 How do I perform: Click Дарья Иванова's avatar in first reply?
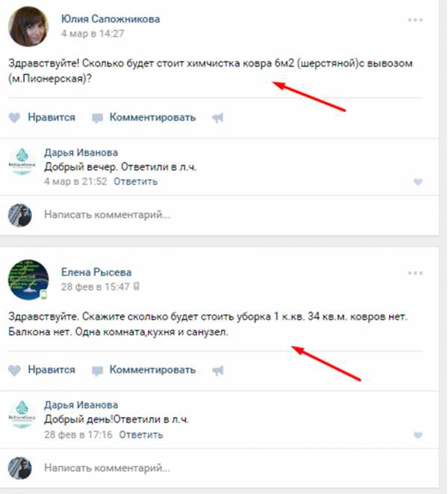coord(22,161)
